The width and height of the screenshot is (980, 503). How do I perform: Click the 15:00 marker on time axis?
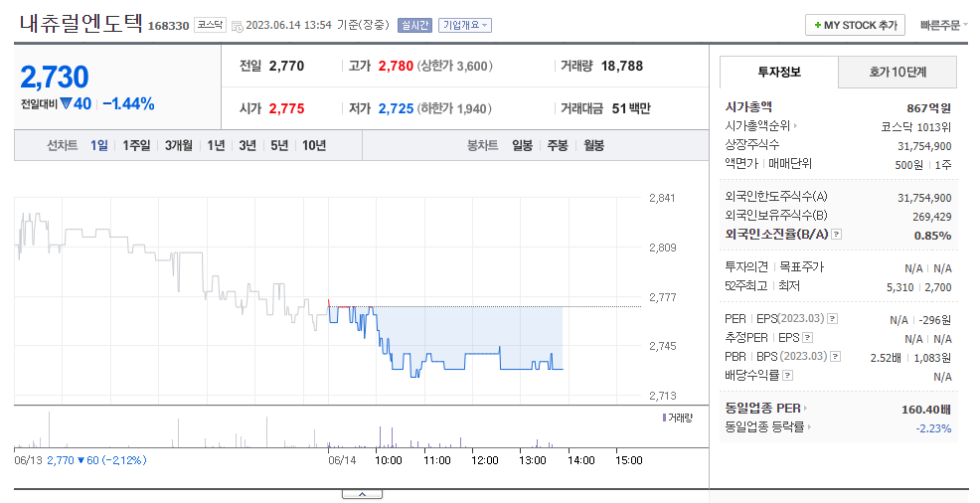tap(629, 460)
